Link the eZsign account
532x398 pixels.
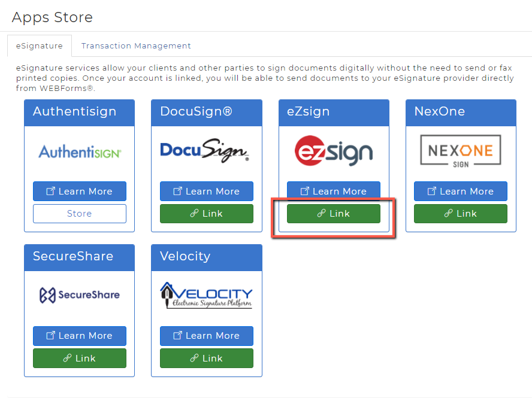pos(334,214)
